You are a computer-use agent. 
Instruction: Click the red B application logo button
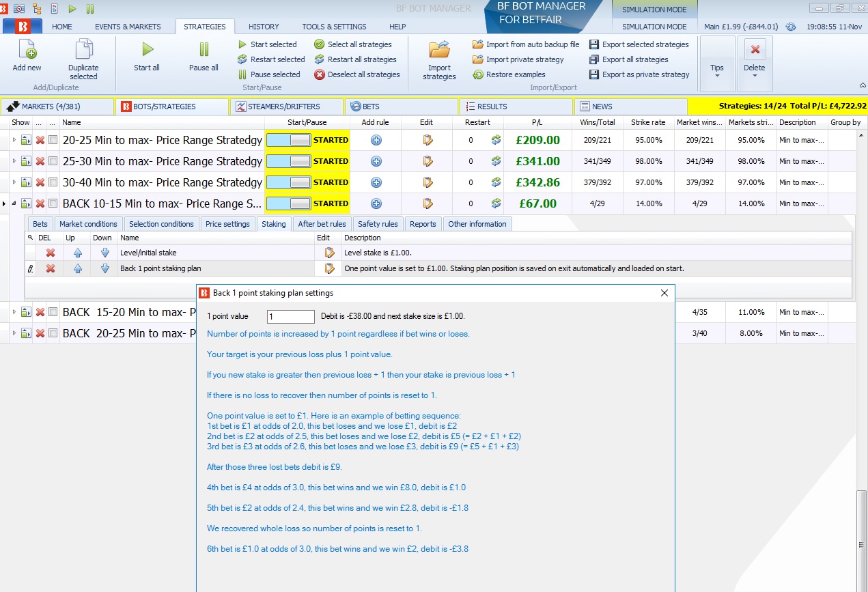pyautogui.click(x=23, y=27)
